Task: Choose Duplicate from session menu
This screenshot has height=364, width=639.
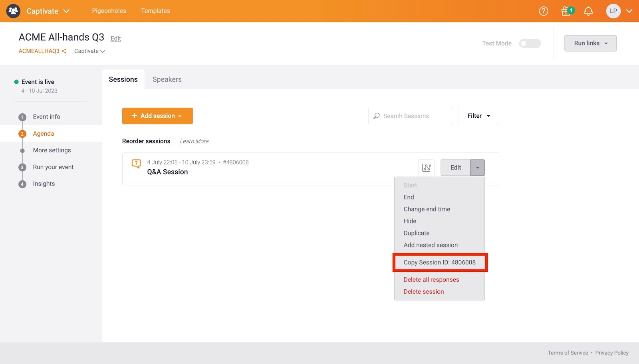Action: pos(416,233)
